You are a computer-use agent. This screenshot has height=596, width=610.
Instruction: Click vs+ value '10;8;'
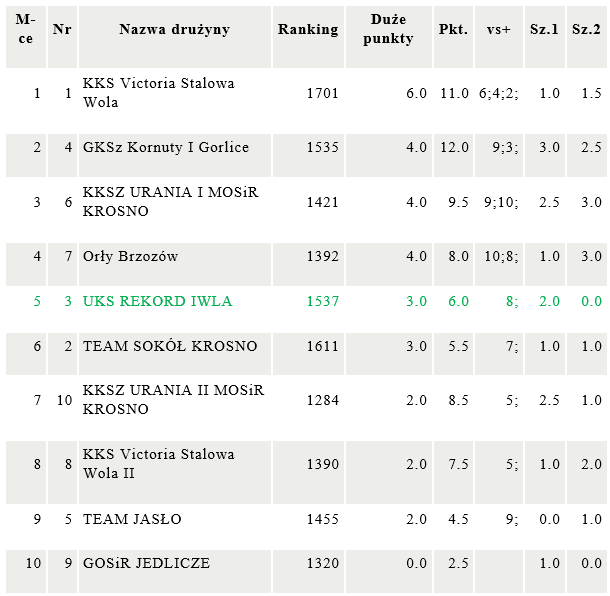501,256
